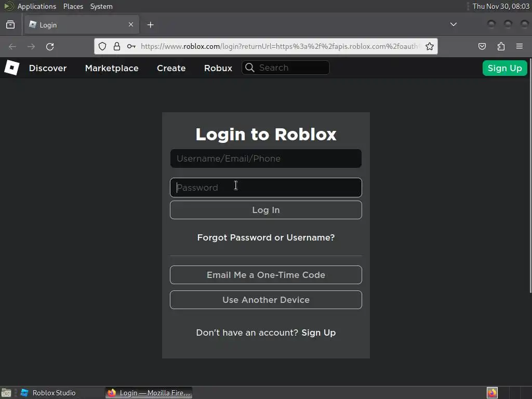Click the Log In button
The height and width of the screenshot is (399, 532).
point(266,210)
